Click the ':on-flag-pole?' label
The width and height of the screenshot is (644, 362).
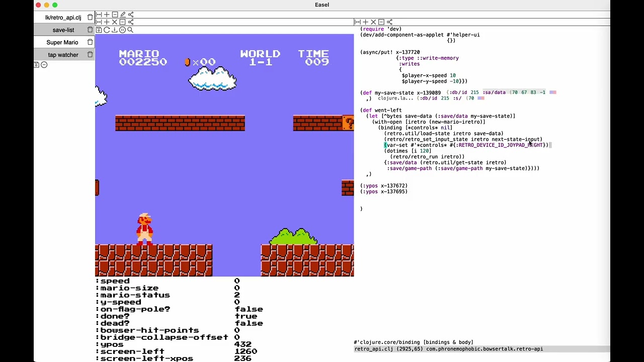[x=133, y=309]
